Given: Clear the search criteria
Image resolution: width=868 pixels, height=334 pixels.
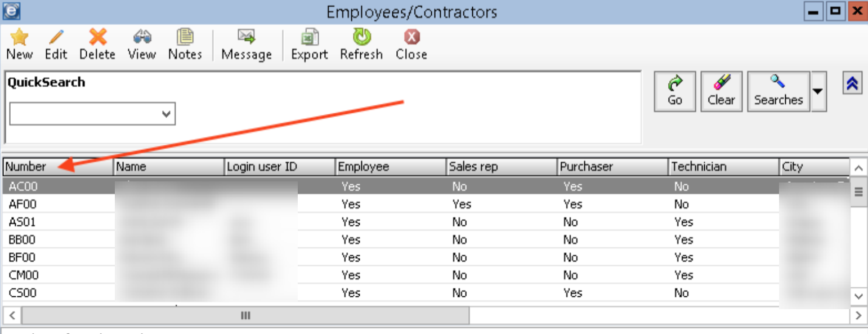Looking at the screenshot, I should click(x=721, y=91).
